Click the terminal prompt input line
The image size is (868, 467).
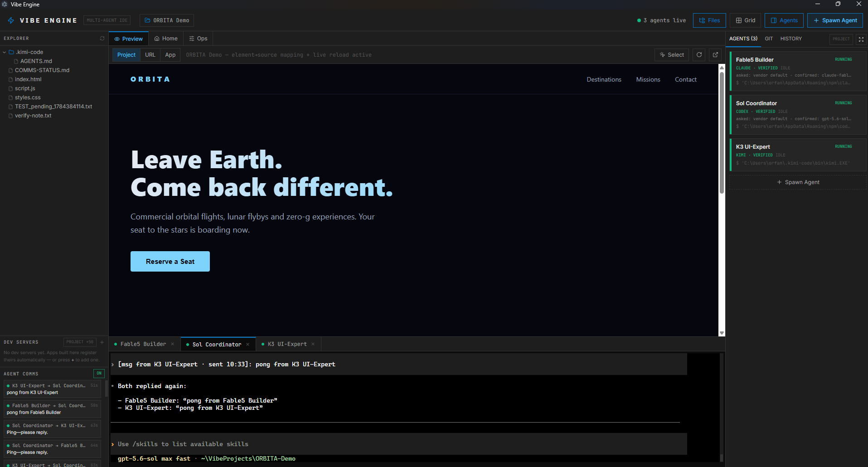tap(399, 444)
